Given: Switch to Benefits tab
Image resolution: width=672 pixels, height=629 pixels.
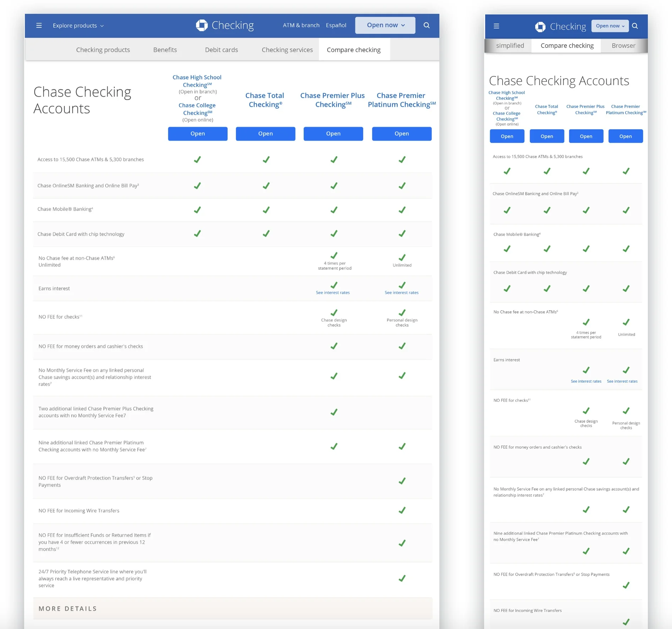Looking at the screenshot, I should pos(165,50).
